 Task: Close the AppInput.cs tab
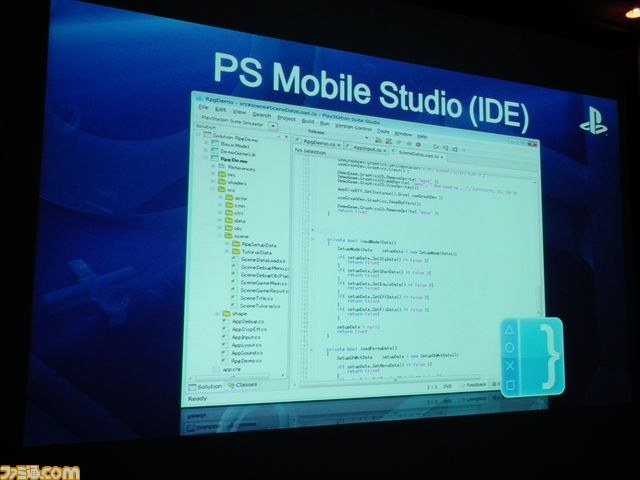point(385,151)
